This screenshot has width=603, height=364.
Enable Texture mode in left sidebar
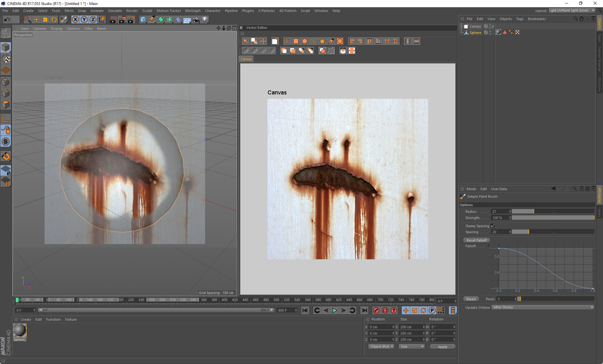(6, 59)
